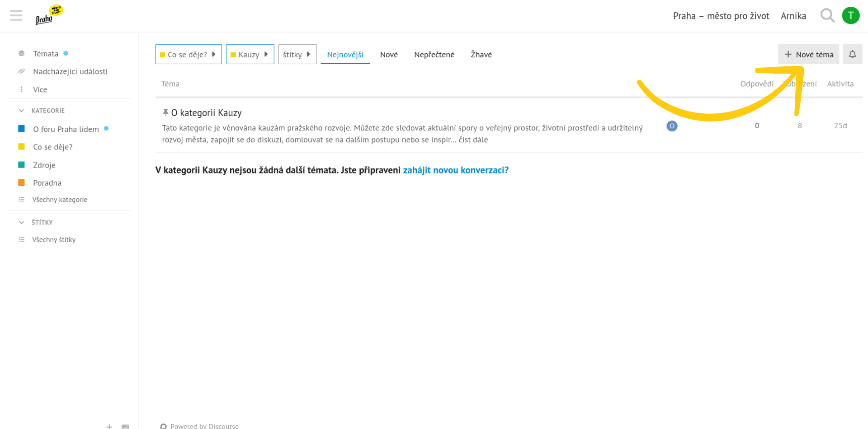868x429 pixels.
Task: Open keyboard shortcuts icon in sidebar footer
Action: pyautogui.click(x=125, y=426)
